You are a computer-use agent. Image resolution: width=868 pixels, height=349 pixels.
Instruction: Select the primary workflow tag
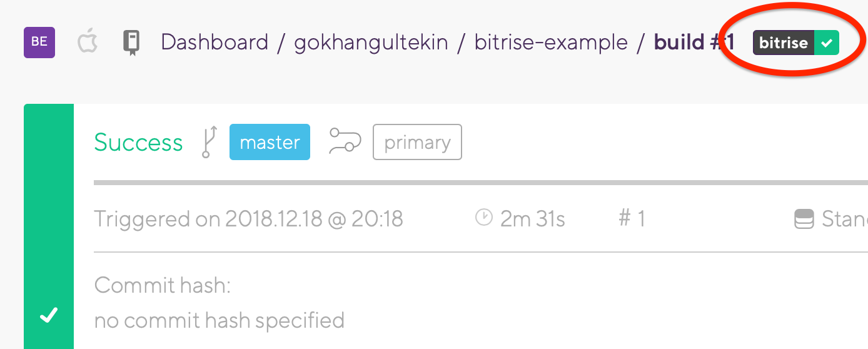[x=417, y=142]
